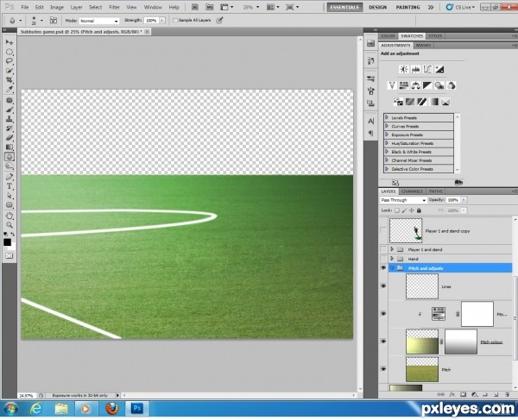Image resolution: width=518 pixels, height=420 pixels.
Task: Select the Eraser tool
Action: [9, 138]
